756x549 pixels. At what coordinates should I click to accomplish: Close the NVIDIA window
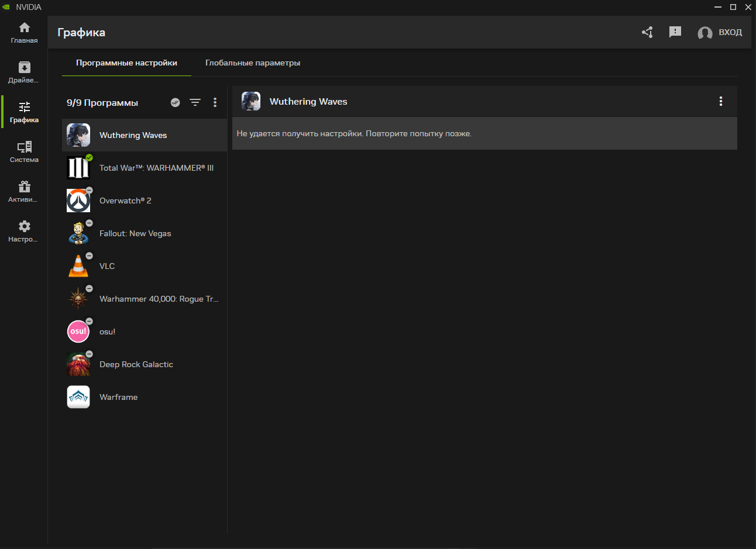pyautogui.click(x=748, y=7)
